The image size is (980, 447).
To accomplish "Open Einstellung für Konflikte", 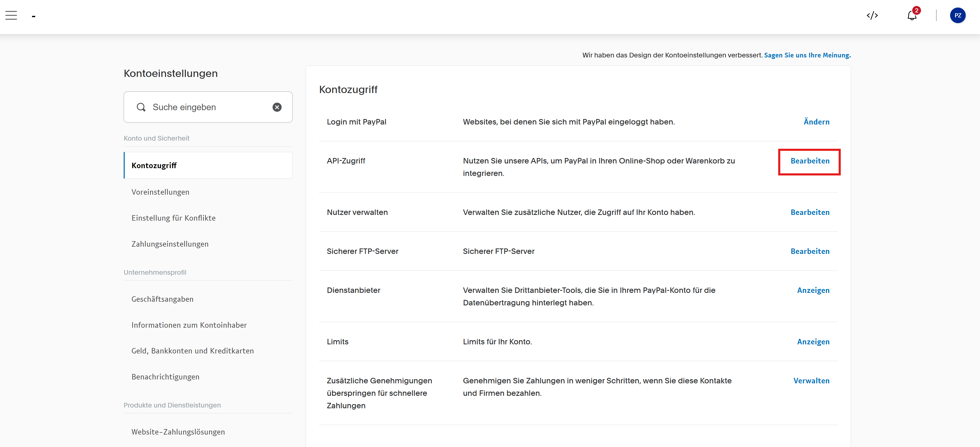I will tap(173, 218).
